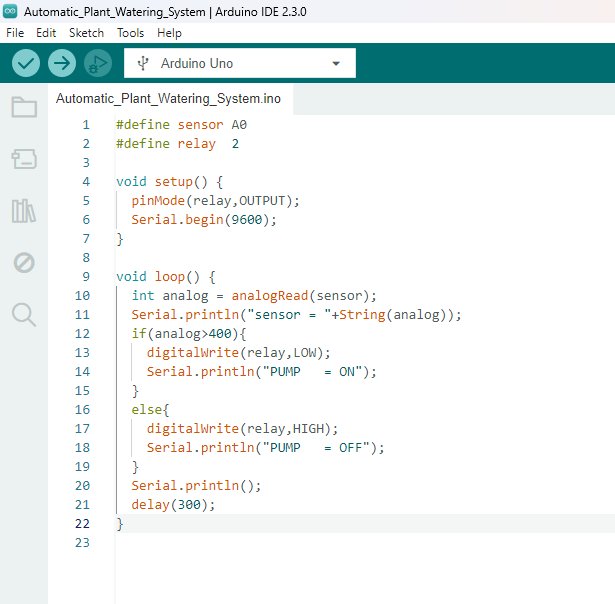Start the debugger with the Debug icon

point(98,63)
